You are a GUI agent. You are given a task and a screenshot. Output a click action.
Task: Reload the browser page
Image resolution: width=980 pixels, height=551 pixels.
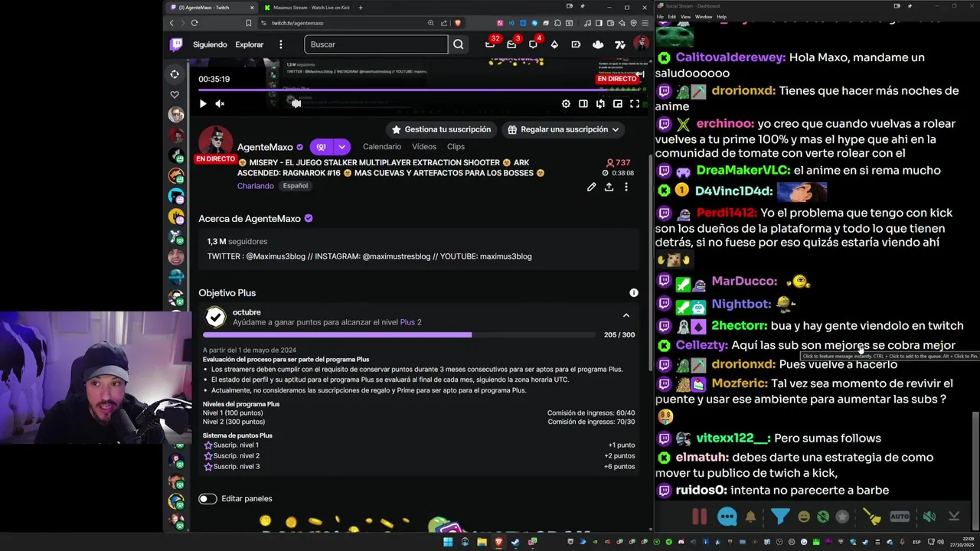pyautogui.click(x=194, y=23)
